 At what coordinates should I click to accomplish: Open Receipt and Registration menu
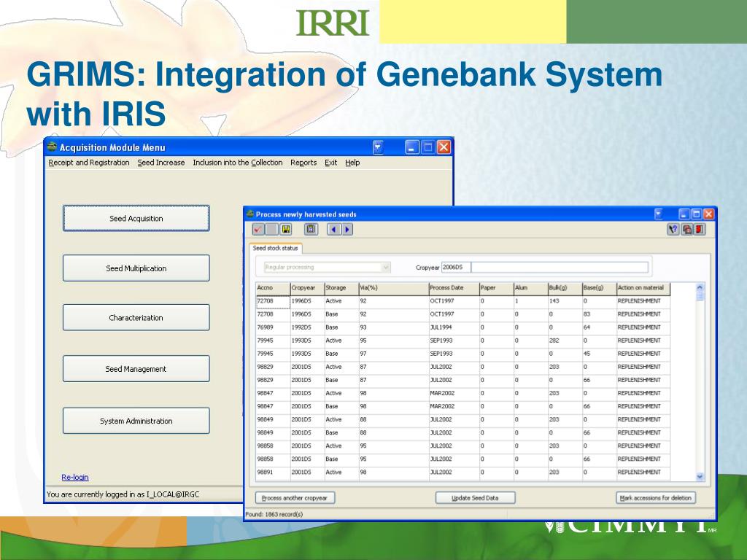pyautogui.click(x=88, y=163)
